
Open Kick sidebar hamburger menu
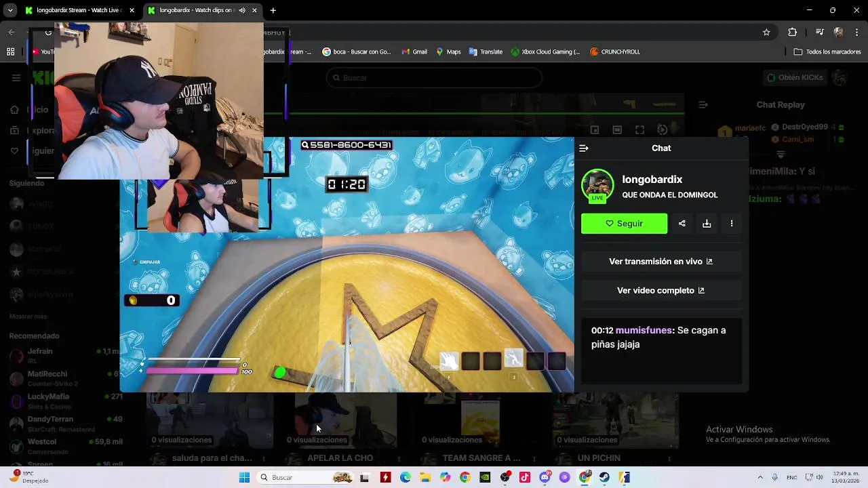[16, 78]
